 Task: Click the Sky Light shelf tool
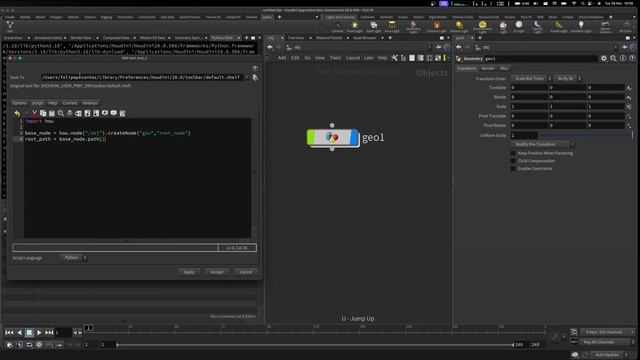503,27
